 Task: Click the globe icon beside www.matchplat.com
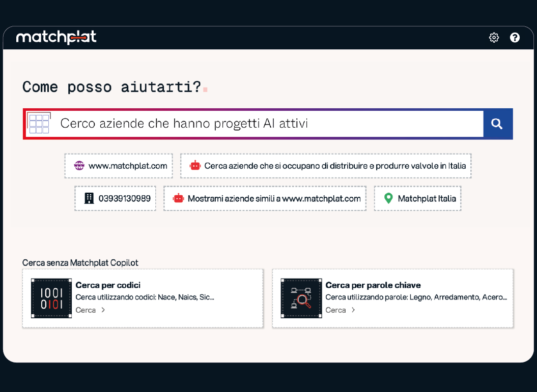79,166
